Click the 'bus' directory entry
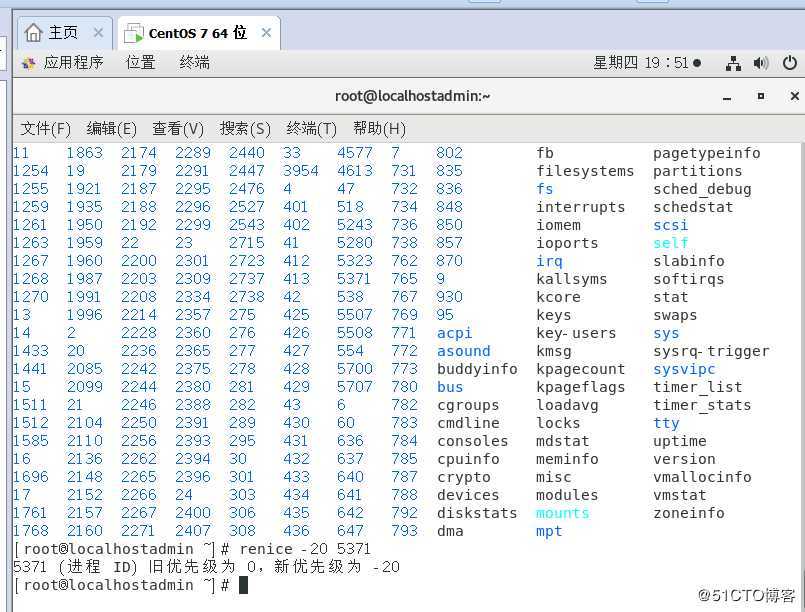 coord(450,387)
